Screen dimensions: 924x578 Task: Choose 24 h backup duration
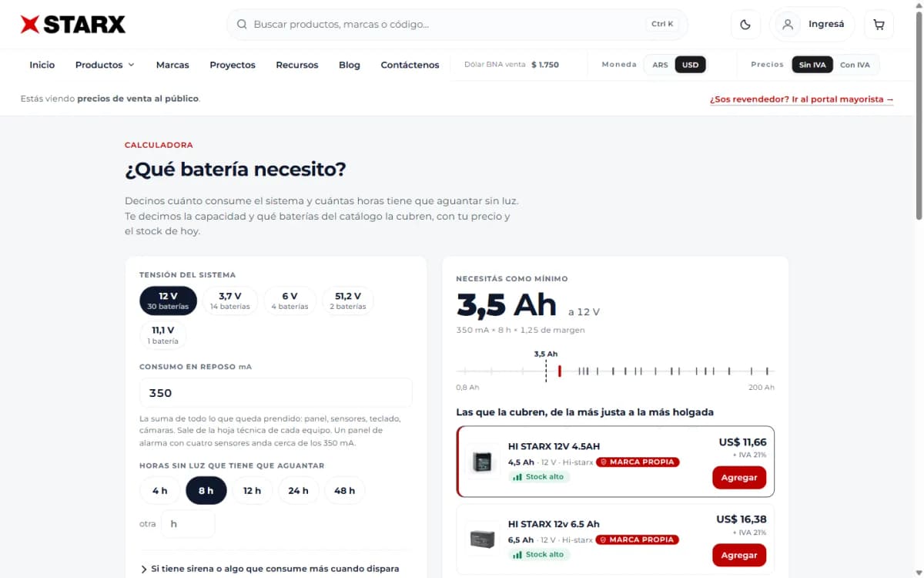[x=299, y=491]
